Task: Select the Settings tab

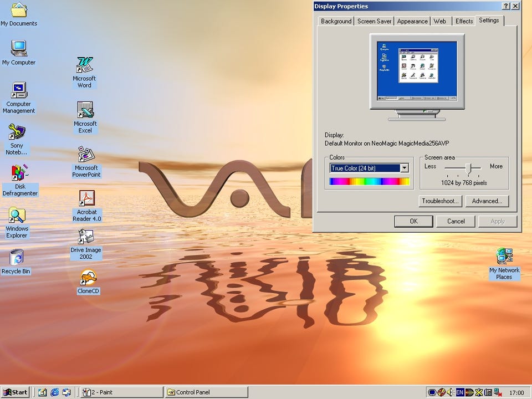Action: tap(489, 21)
